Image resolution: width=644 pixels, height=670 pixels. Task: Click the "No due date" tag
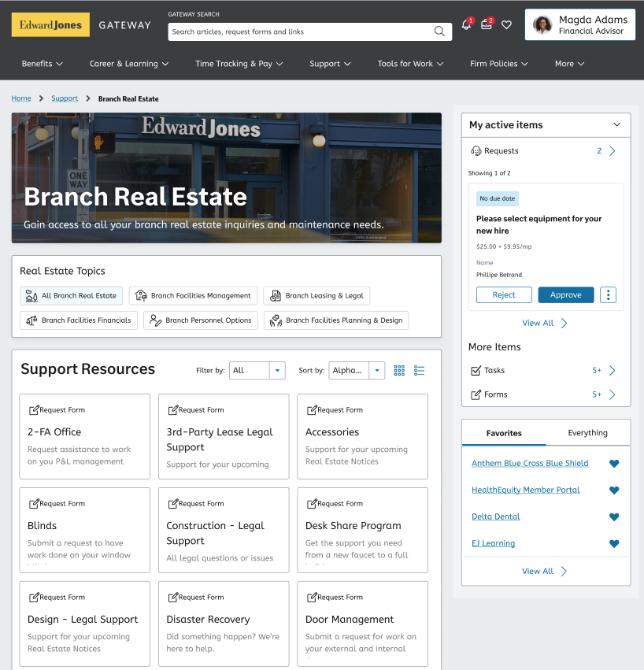coord(498,198)
